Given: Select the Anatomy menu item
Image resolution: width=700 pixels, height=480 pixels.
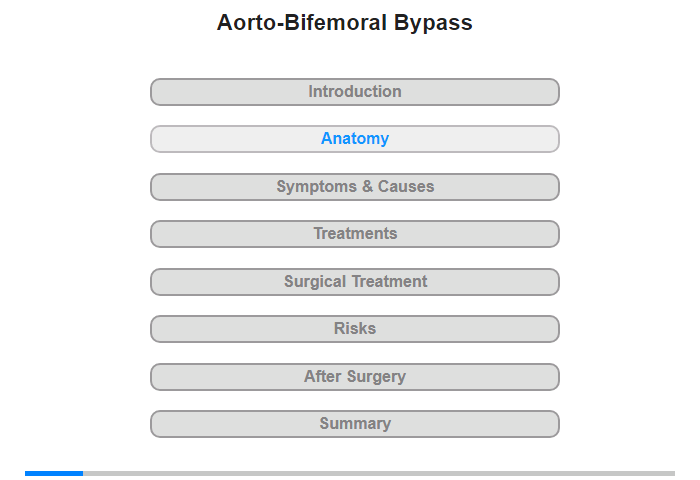Looking at the screenshot, I should point(354,139).
